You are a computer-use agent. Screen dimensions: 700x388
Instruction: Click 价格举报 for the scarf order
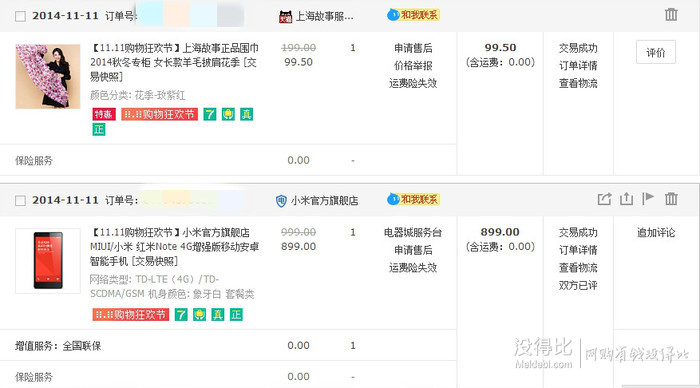click(x=413, y=66)
